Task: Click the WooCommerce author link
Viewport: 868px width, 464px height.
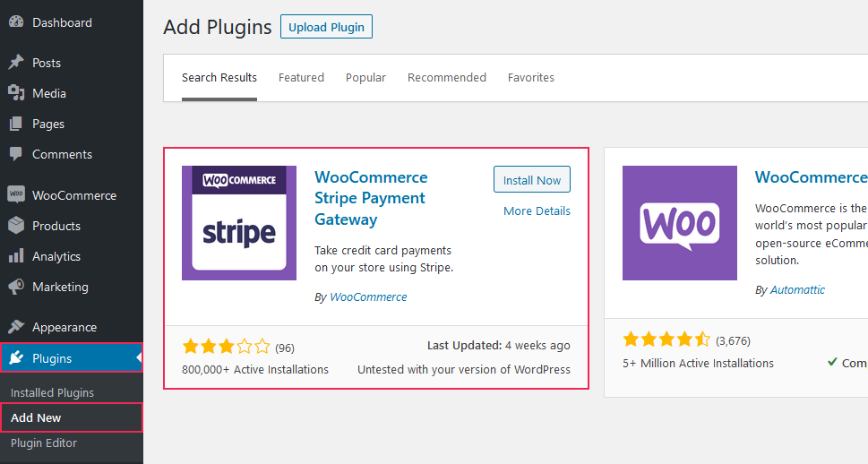Action: click(x=368, y=296)
